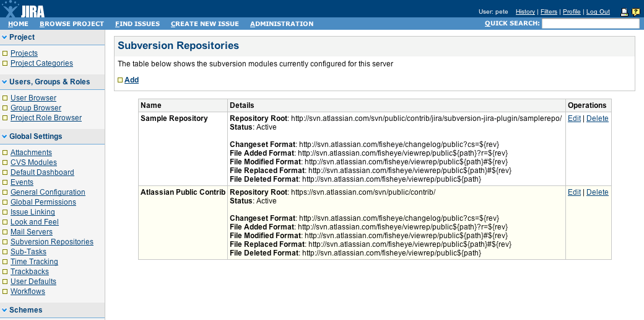Collapse the Schemes section

(x=4, y=310)
